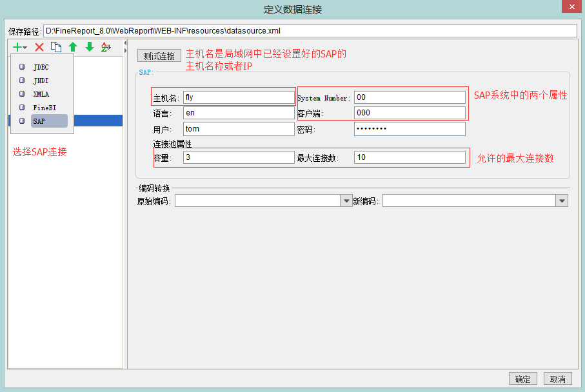
Task: Delete the connection with the red X icon
Action: [39, 47]
